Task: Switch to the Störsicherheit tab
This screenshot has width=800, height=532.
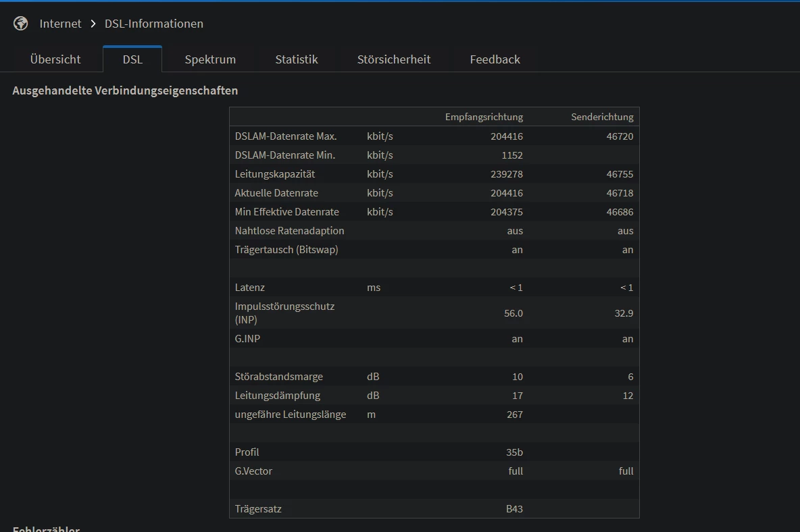Action: [x=394, y=59]
